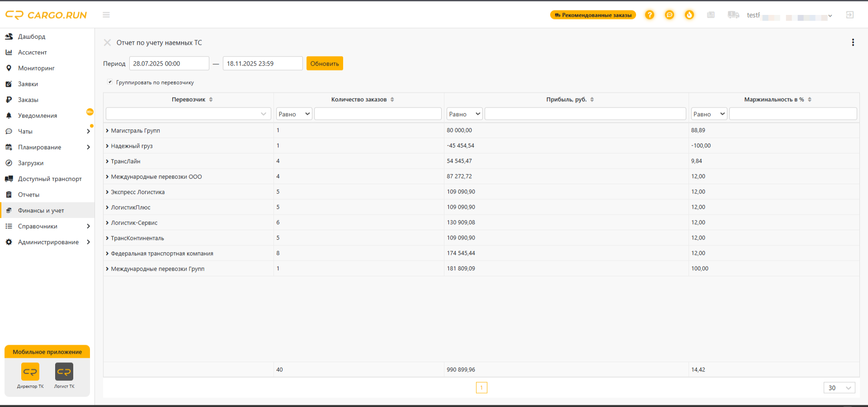Click the hamburger menu icon beside logo
The image size is (868, 407).
(x=106, y=15)
